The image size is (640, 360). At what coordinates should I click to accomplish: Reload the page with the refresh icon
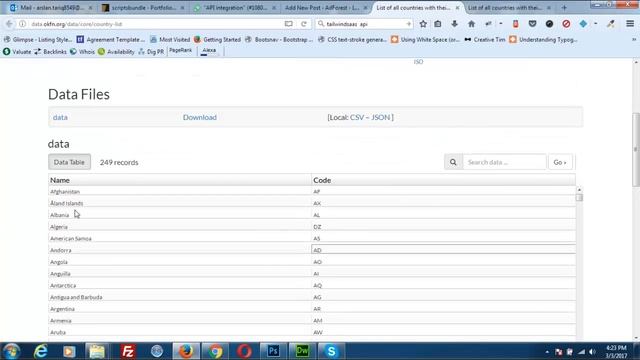(x=304, y=24)
